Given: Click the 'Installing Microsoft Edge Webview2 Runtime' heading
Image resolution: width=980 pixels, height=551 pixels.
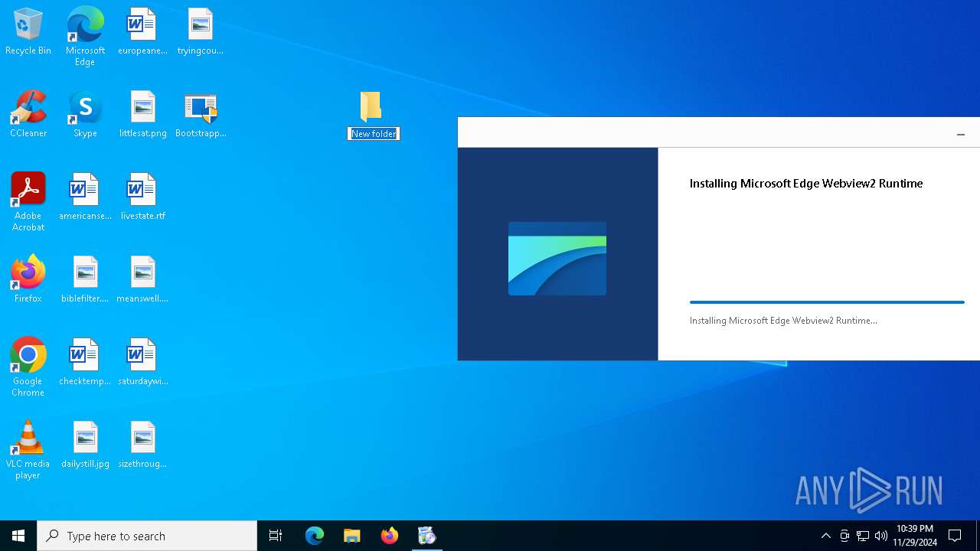Looking at the screenshot, I should [x=806, y=184].
